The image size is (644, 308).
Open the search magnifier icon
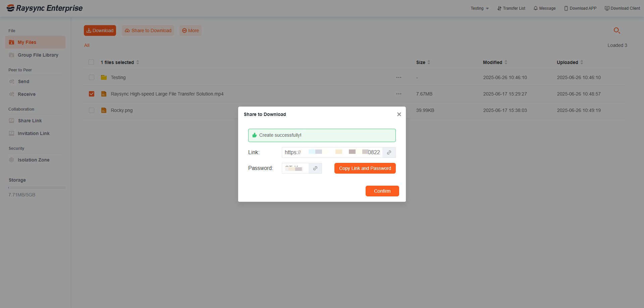pos(617,30)
